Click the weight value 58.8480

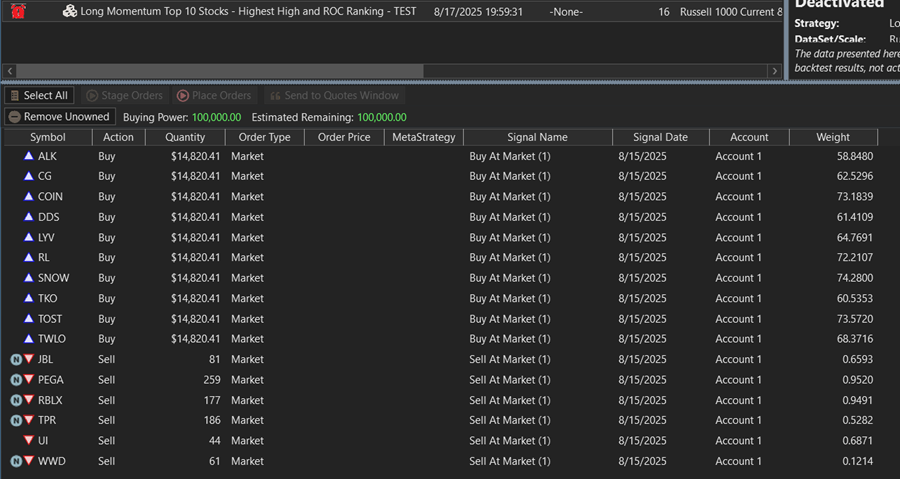click(x=855, y=156)
